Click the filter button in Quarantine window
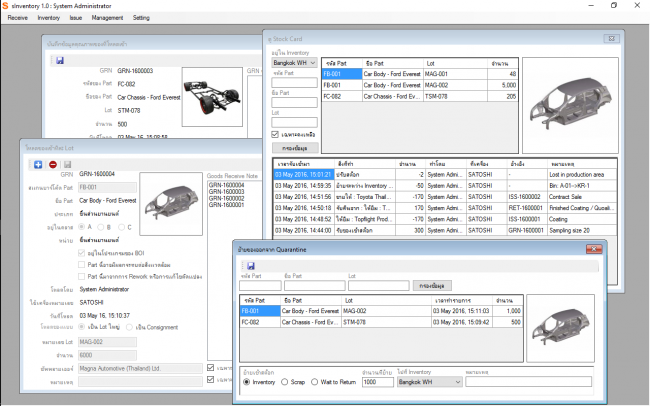 point(430,284)
